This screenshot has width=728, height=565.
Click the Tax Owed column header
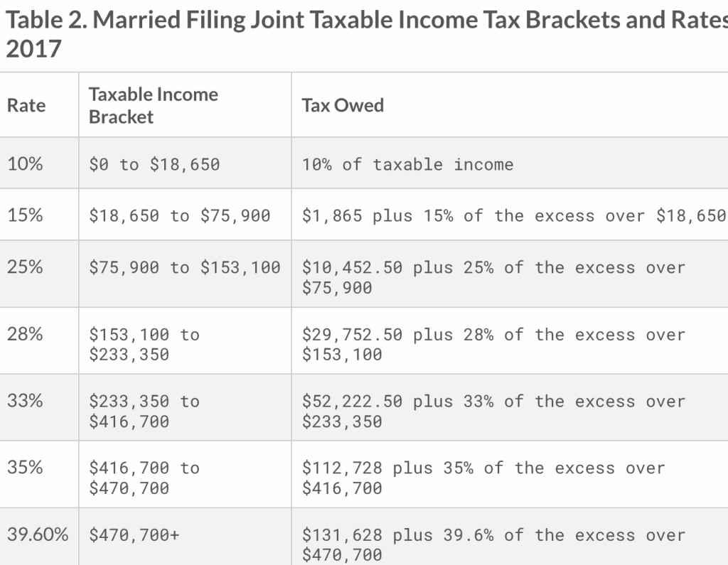tap(343, 106)
